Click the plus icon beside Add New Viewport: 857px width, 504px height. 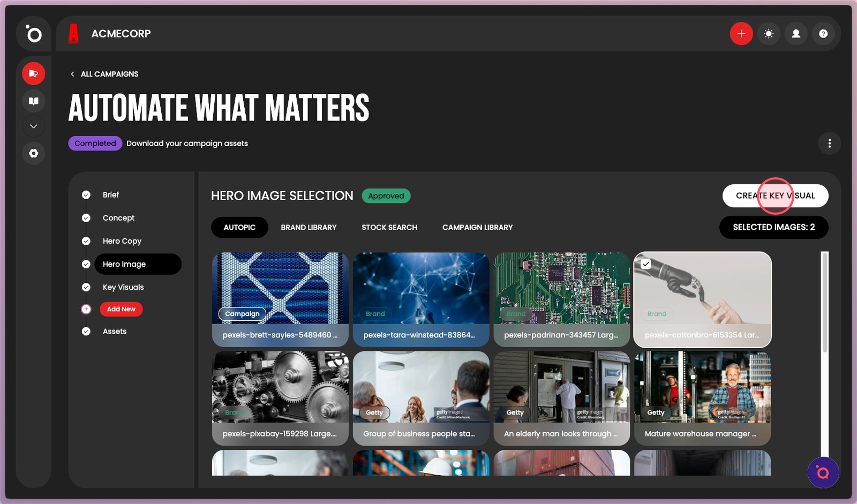point(86,309)
